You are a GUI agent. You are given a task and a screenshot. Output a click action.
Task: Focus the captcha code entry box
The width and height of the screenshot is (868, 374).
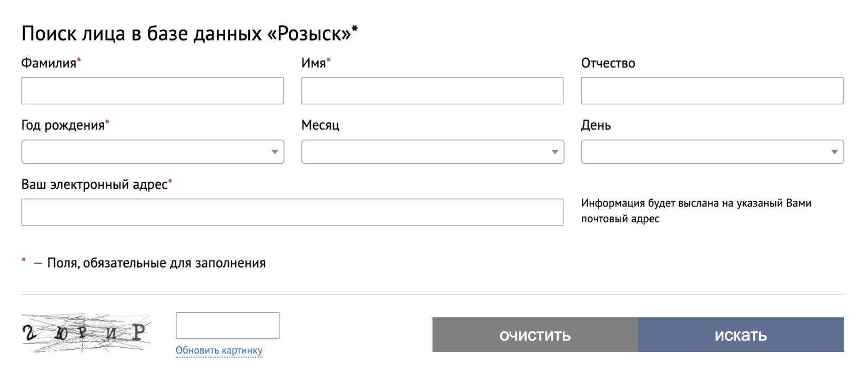[x=227, y=326]
